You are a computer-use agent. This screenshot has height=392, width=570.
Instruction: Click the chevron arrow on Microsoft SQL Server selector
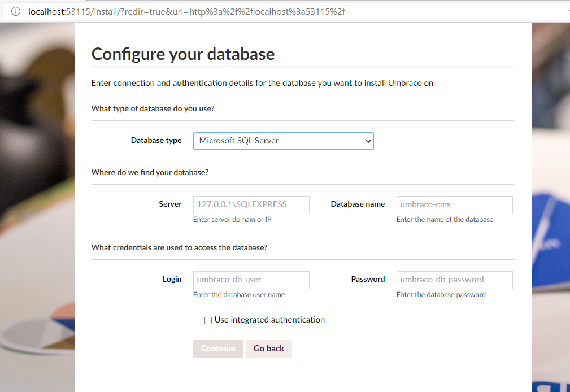point(368,141)
